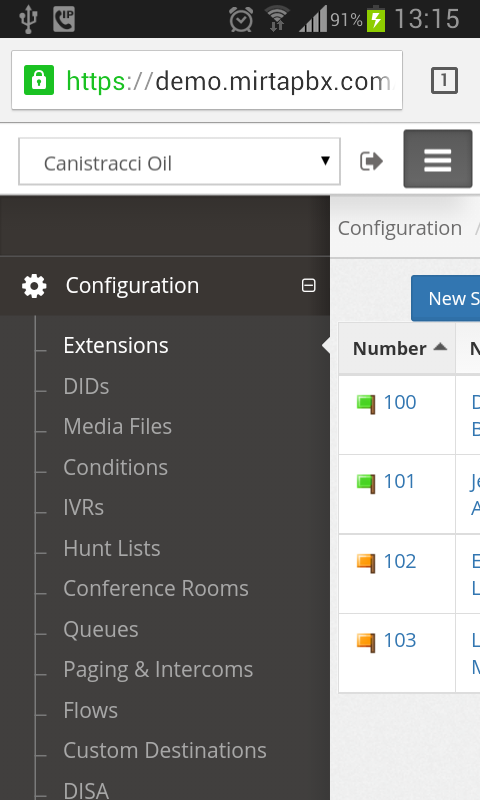Viewport: 480px width, 800px height.
Task: Click the Configuration gear icon
Action: (34, 286)
